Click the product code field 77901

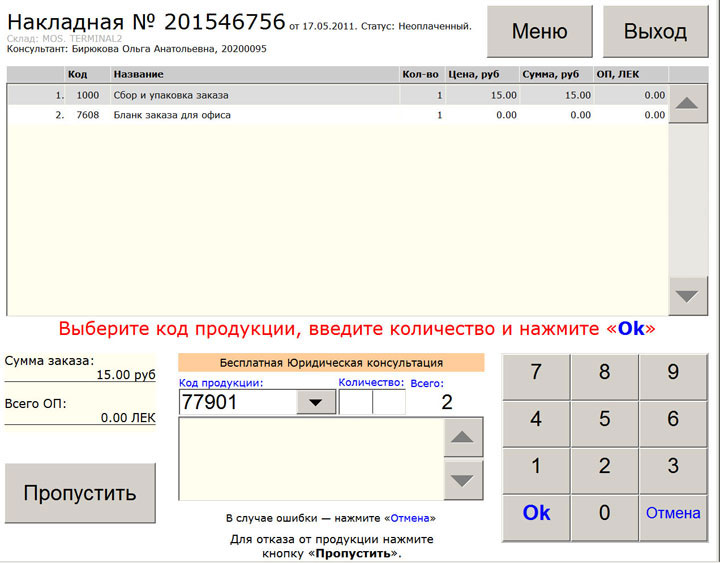[x=238, y=402]
